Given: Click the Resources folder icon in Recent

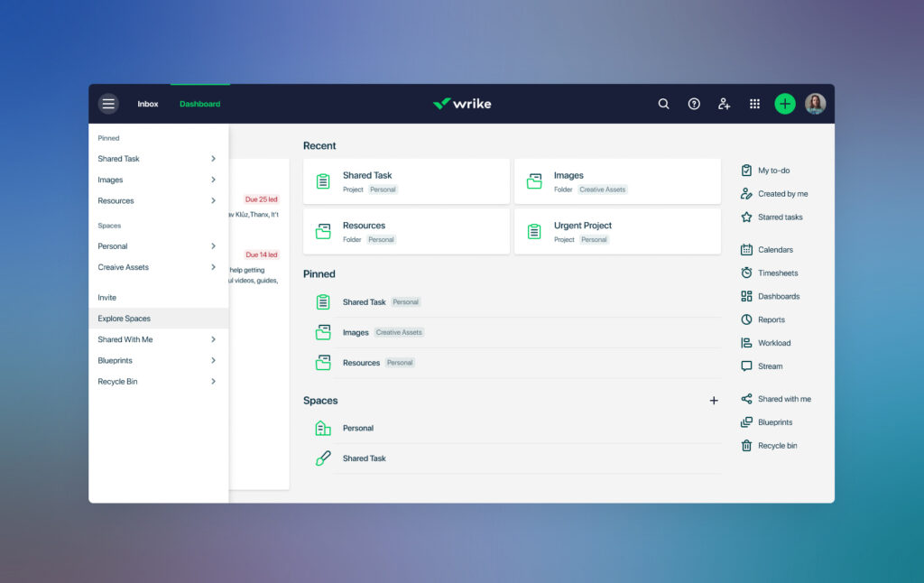Looking at the screenshot, I should (x=323, y=231).
